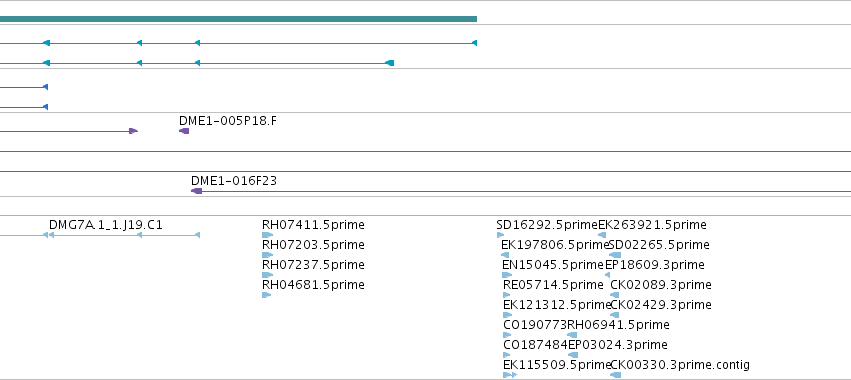Click RH07411.5prime EST arrow glyph
This screenshot has width=851, height=380.
pyautogui.click(x=267, y=235)
